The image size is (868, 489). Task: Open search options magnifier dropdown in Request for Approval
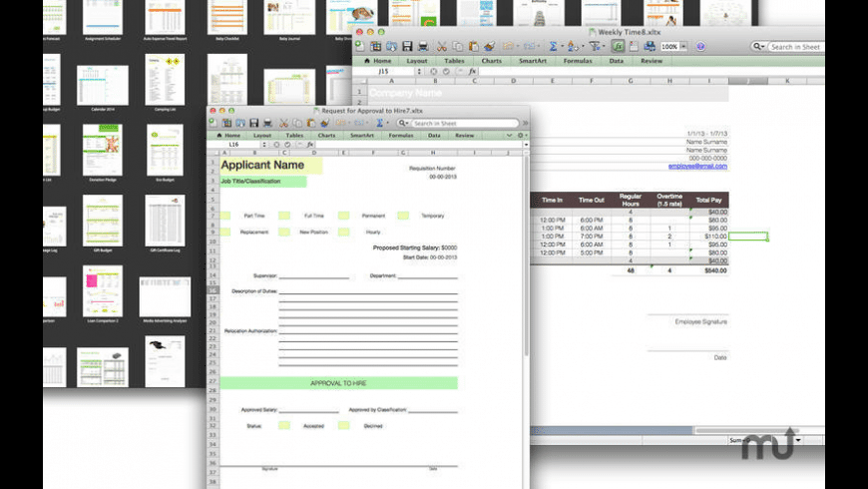403,123
